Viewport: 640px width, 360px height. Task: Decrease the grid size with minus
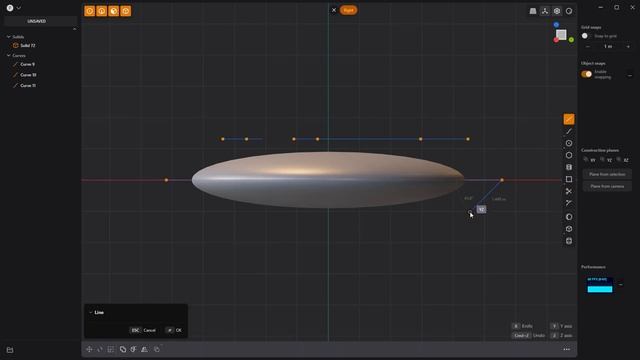587,47
